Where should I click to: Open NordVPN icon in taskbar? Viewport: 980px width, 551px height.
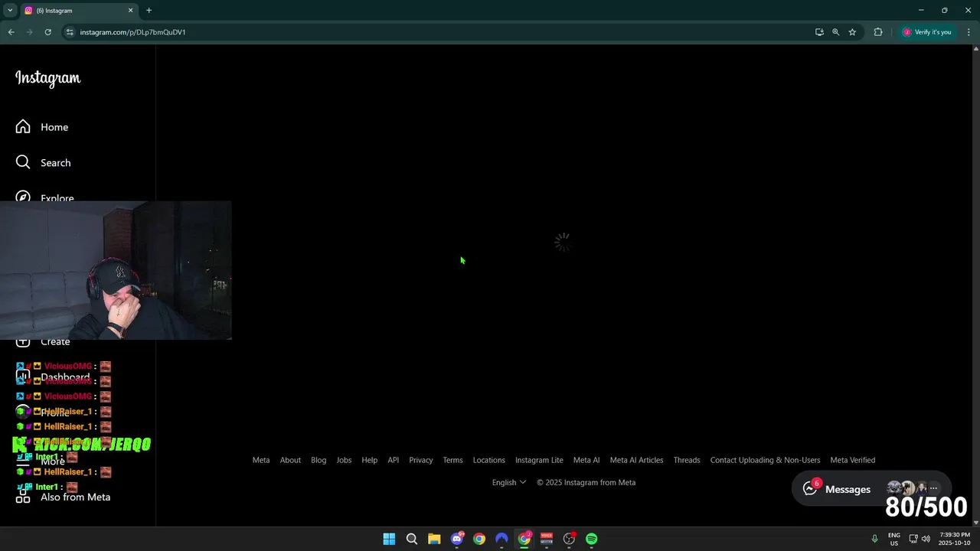[501, 539]
